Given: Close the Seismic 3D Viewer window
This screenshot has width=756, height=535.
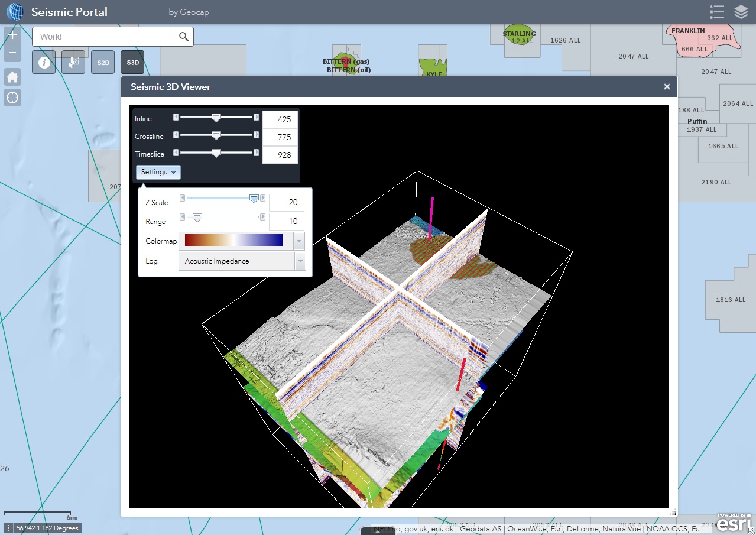Looking at the screenshot, I should coord(667,87).
